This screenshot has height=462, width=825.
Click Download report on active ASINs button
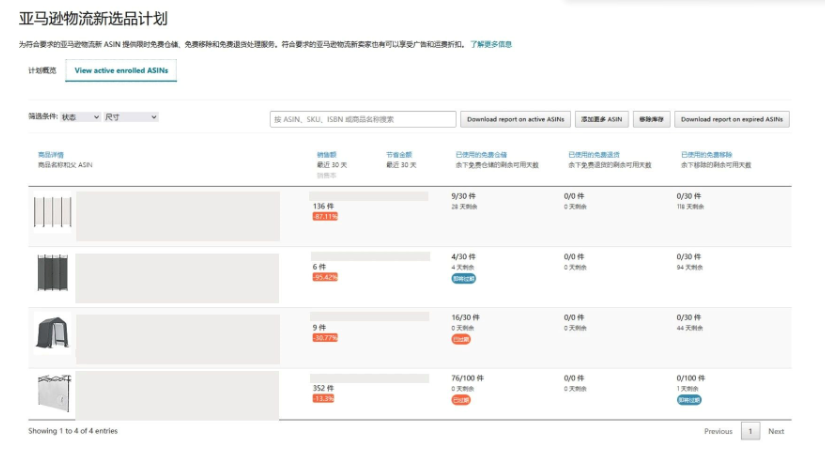coord(514,119)
